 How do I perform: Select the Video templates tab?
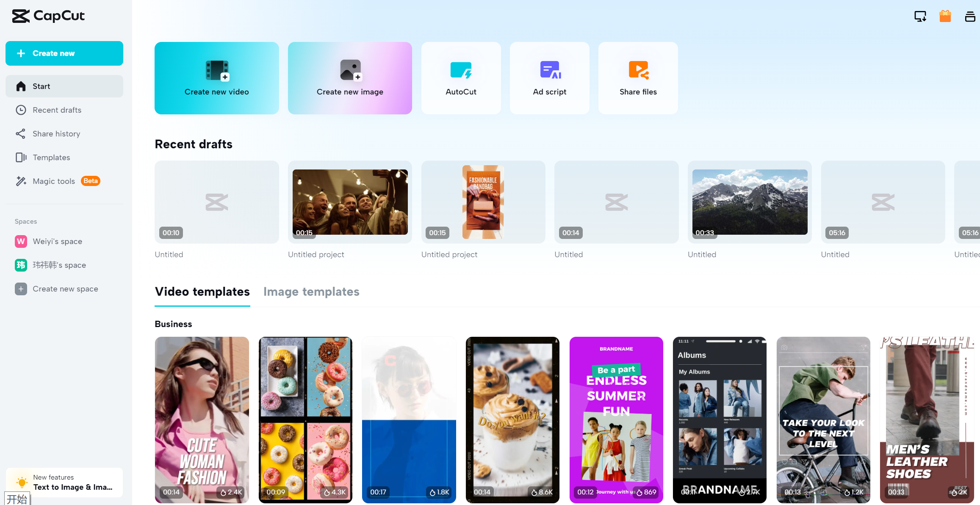tap(202, 291)
